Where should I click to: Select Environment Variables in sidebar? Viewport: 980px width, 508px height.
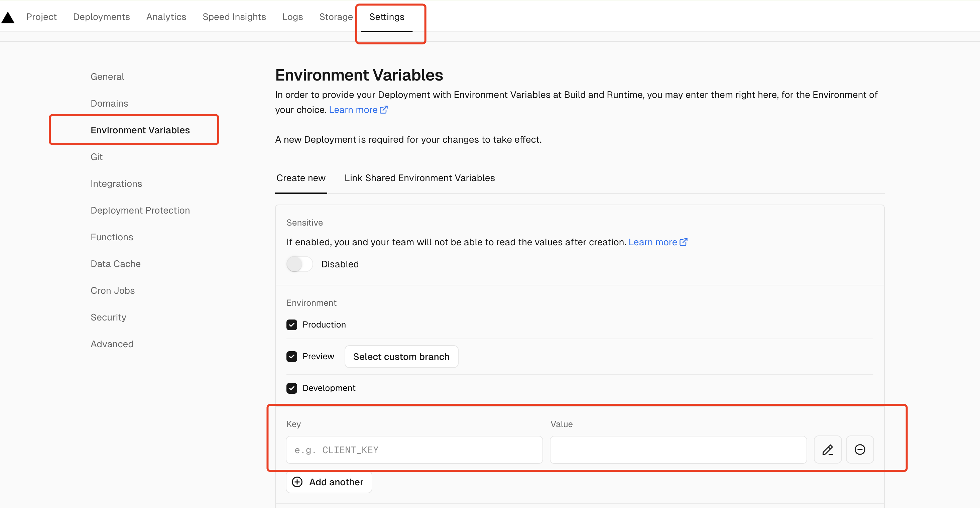[140, 130]
